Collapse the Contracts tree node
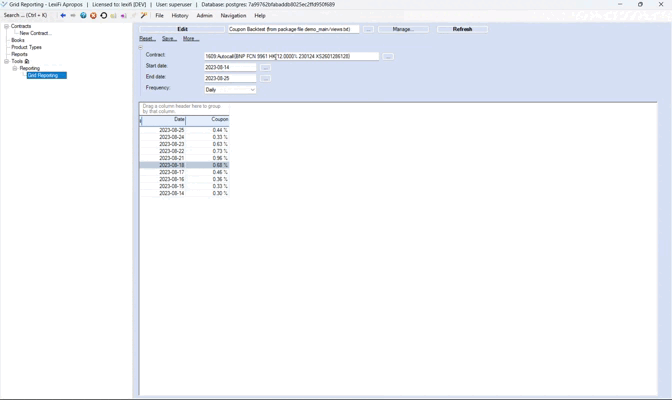672x400 pixels. click(6, 26)
